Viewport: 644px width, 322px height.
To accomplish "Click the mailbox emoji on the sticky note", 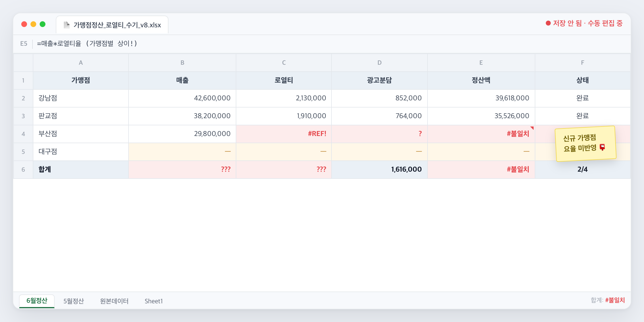I will (x=602, y=147).
